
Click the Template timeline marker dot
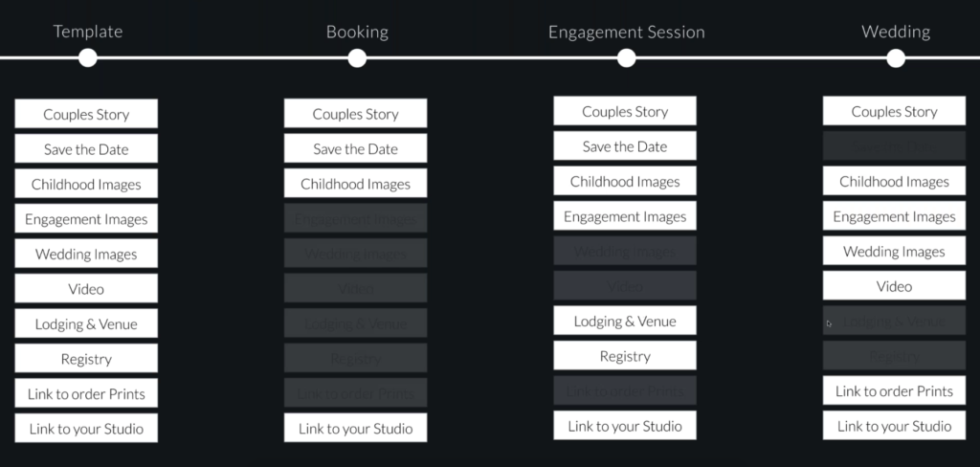click(x=88, y=58)
